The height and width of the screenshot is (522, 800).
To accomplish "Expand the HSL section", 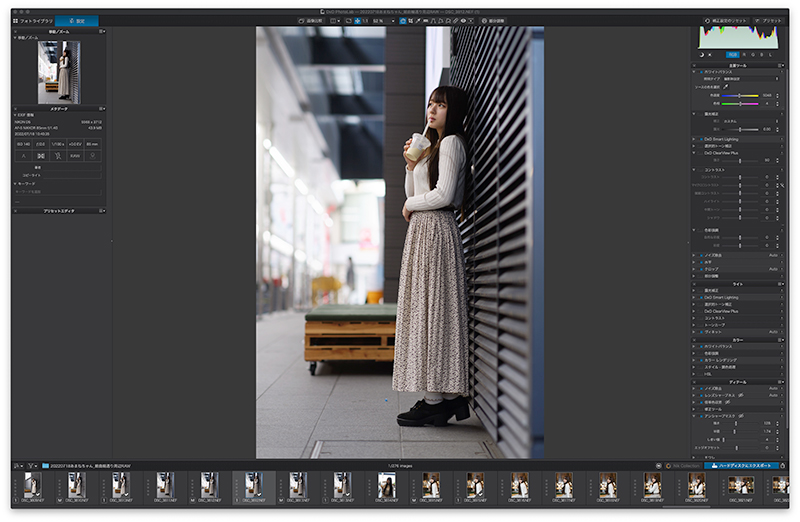I will (x=694, y=374).
